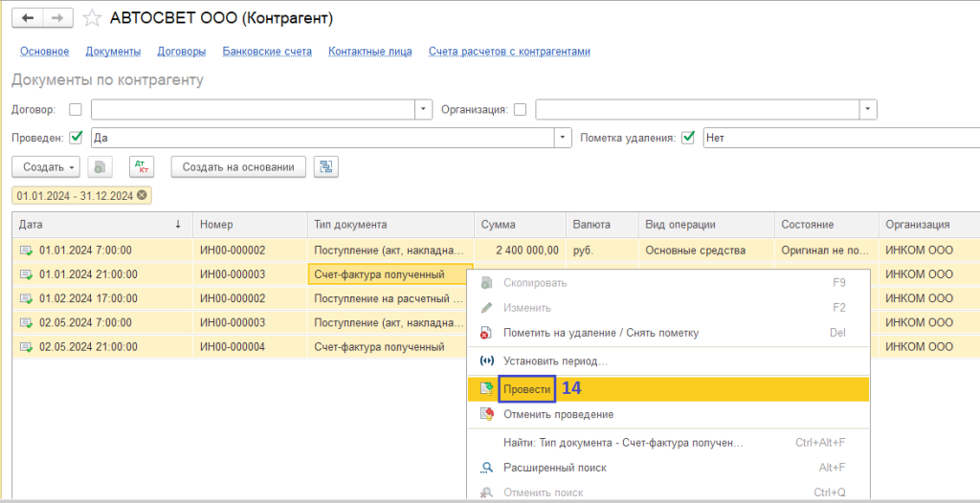Viewport: 980px width, 503px height.
Task: Open the Организация dropdown arrow
Action: [868, 110]
